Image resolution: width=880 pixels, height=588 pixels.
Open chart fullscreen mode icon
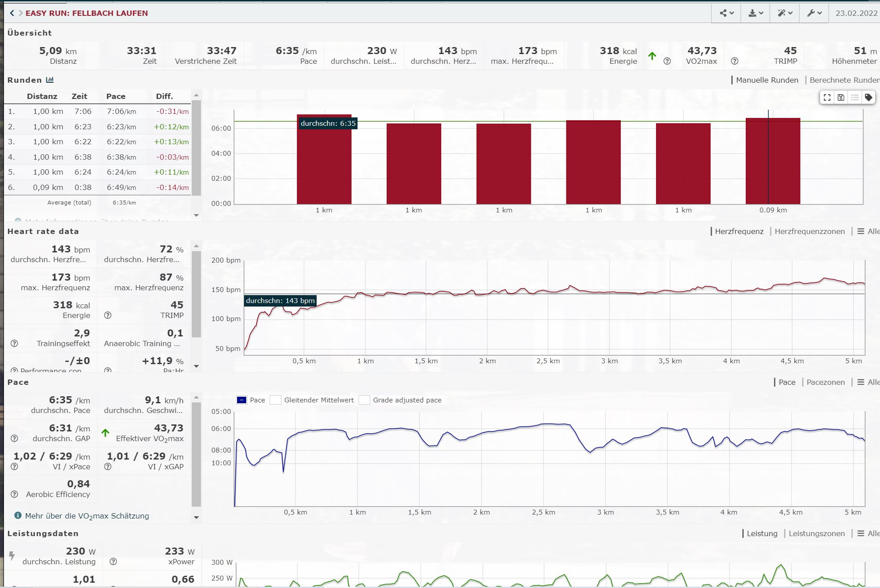827,98
